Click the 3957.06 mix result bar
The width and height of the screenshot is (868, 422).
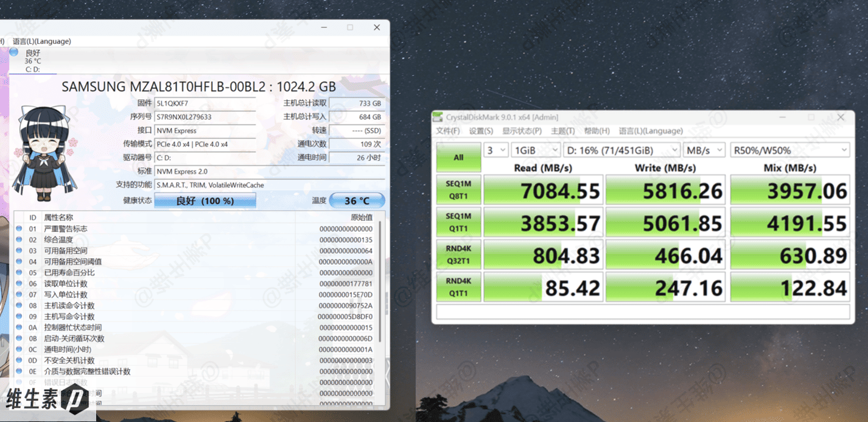pos(790,190)
